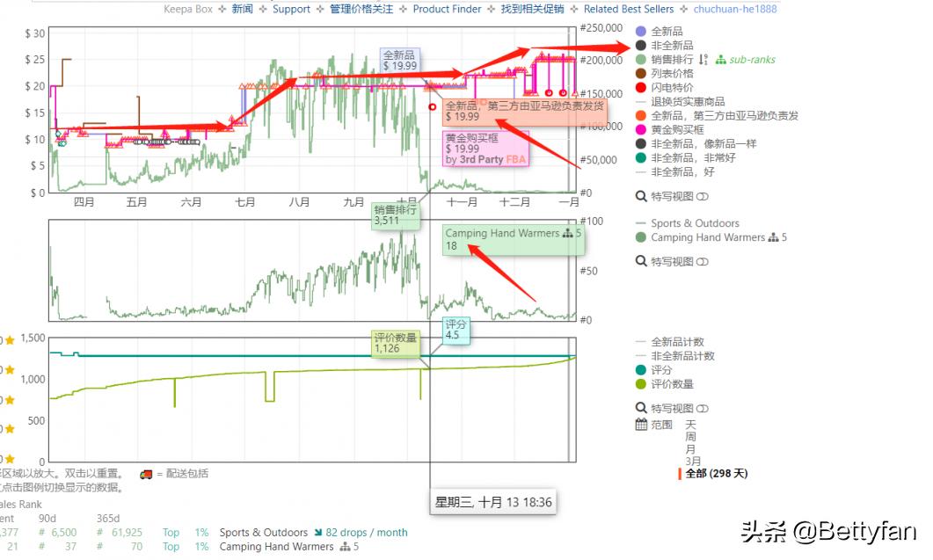Click the 特写视图 magnifier below the sales rank legend
The image size is (933, 560).
(x=642, y=259)
